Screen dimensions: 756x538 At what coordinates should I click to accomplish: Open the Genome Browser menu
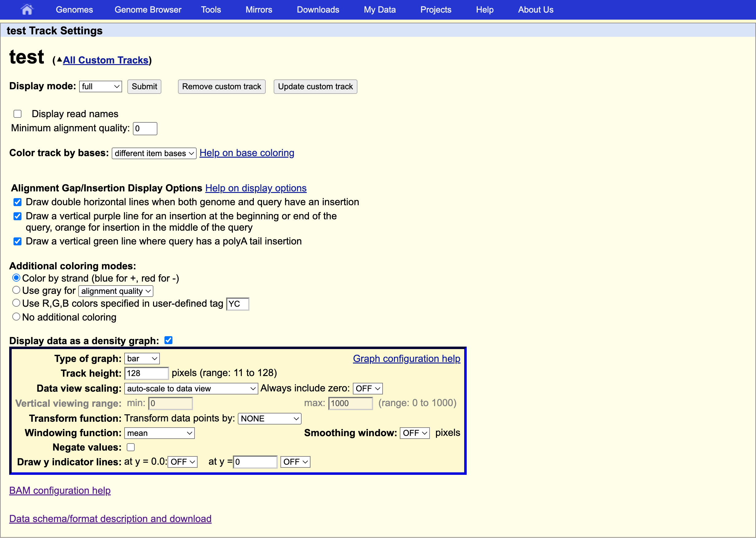(148, 10)
